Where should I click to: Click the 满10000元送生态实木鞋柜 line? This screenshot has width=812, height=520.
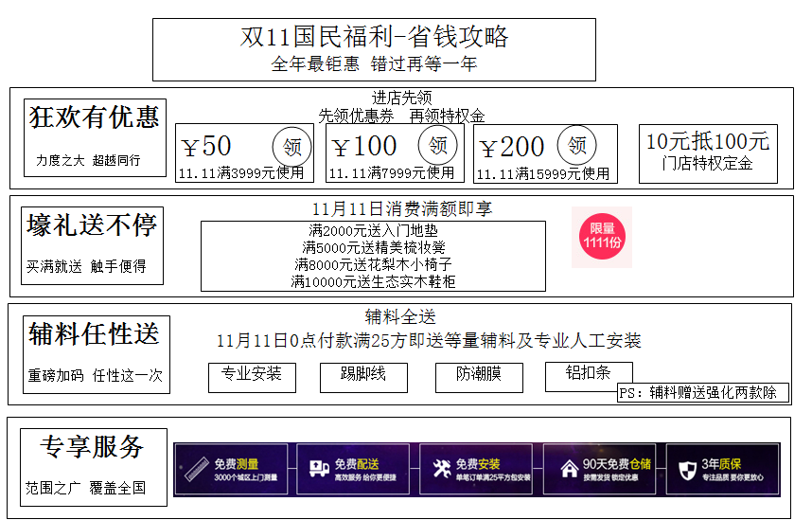(x=373, y=281)
